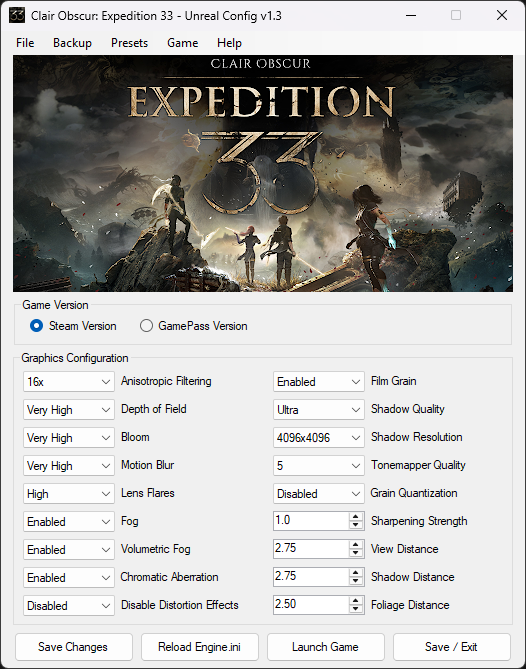Click the Save Changes button
This screenshot has width=526, height=669.
point(74,647)
